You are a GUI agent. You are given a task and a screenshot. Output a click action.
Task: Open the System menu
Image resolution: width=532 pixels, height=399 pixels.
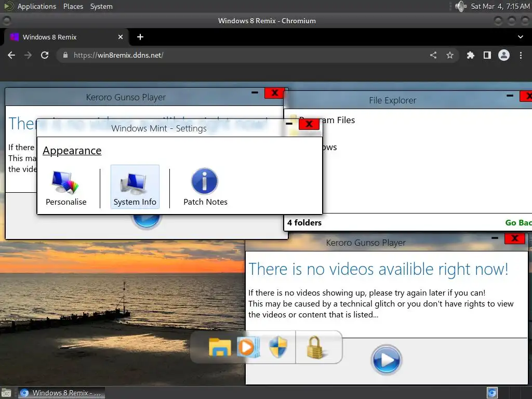click(101, 6)
